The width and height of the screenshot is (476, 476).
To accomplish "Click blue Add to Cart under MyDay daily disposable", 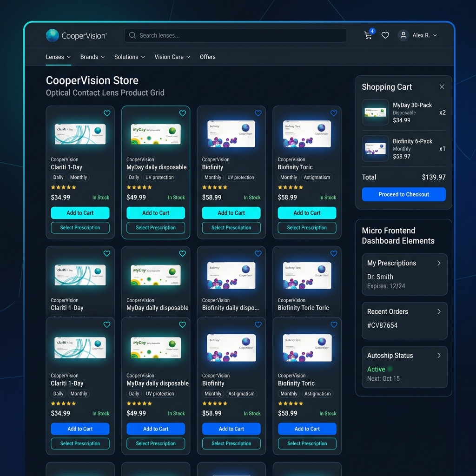I will [156, 429].
